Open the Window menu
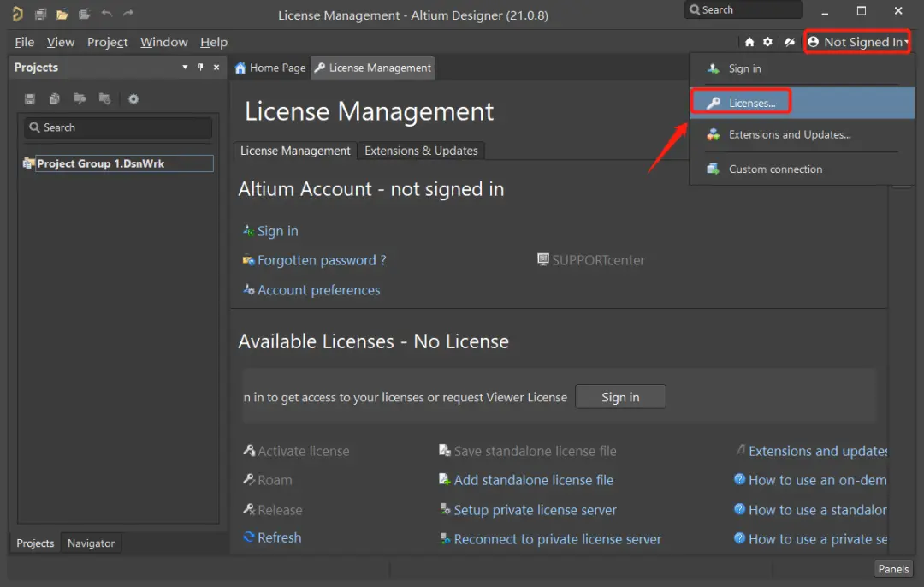Image resolution: width=924 pixels, height=587 pixels. pyautogui.click(x=163, y=43)
